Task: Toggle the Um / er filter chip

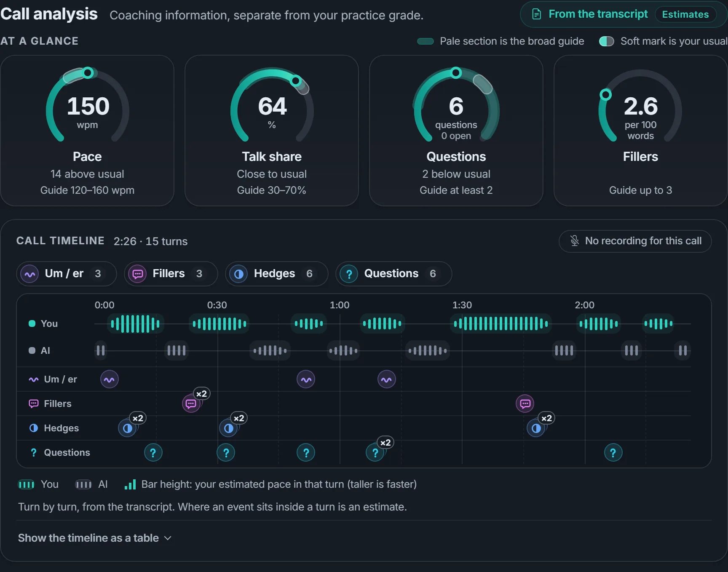Action: pos(67,274)
